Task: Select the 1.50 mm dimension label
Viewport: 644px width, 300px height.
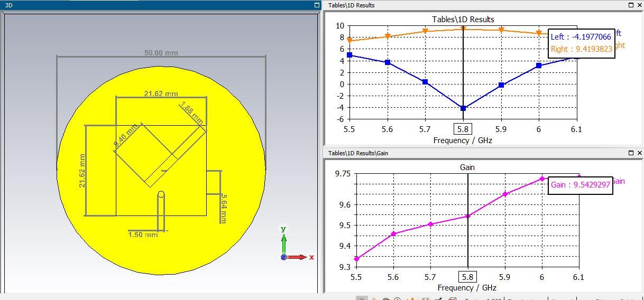Action: [x=143, y=235]
